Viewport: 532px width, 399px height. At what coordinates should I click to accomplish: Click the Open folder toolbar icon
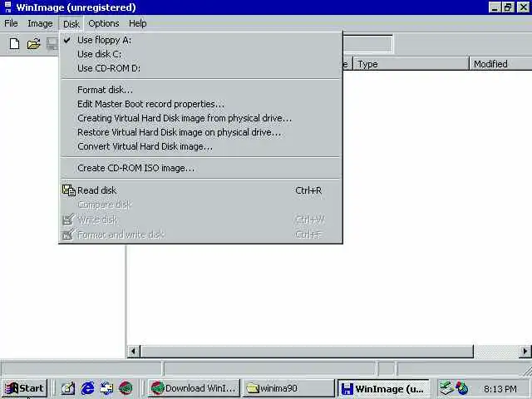tap(33, 44)
